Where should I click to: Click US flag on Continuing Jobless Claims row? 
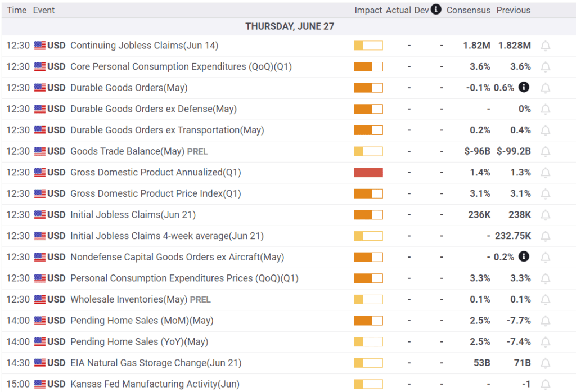point(40,46)
